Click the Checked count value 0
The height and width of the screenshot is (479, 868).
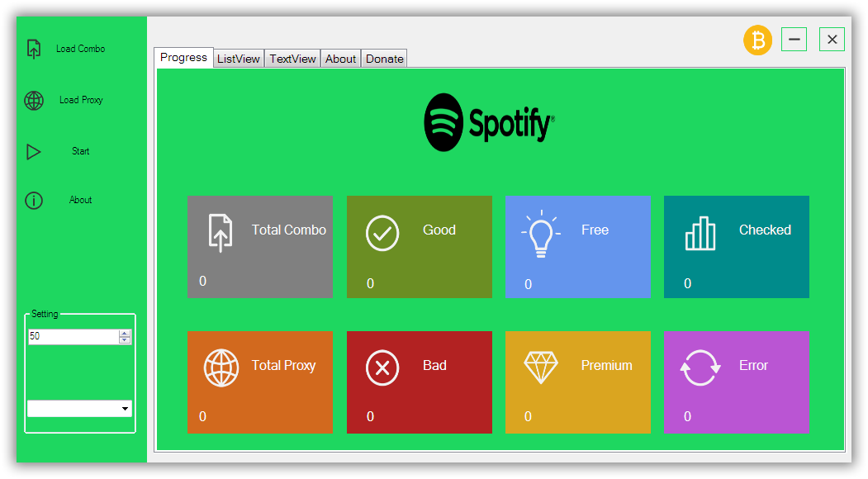(687, 283)
